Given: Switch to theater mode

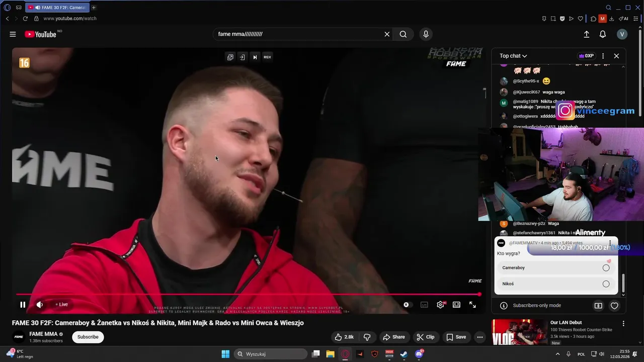Looking at the screenshot, I should click(x=456, y=305).
